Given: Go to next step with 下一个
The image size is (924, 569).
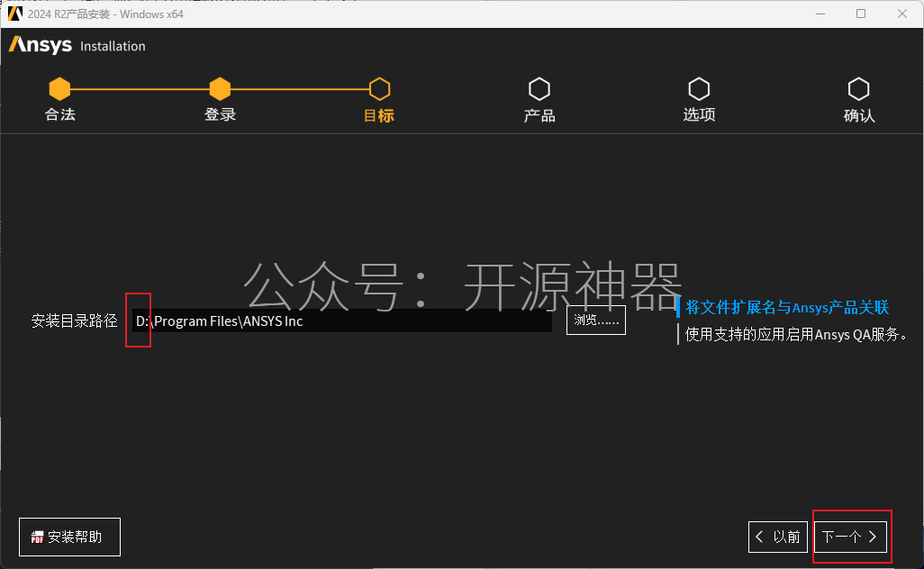Looking at the screenshot, I should pyautogui.click(x=850, y=537).
